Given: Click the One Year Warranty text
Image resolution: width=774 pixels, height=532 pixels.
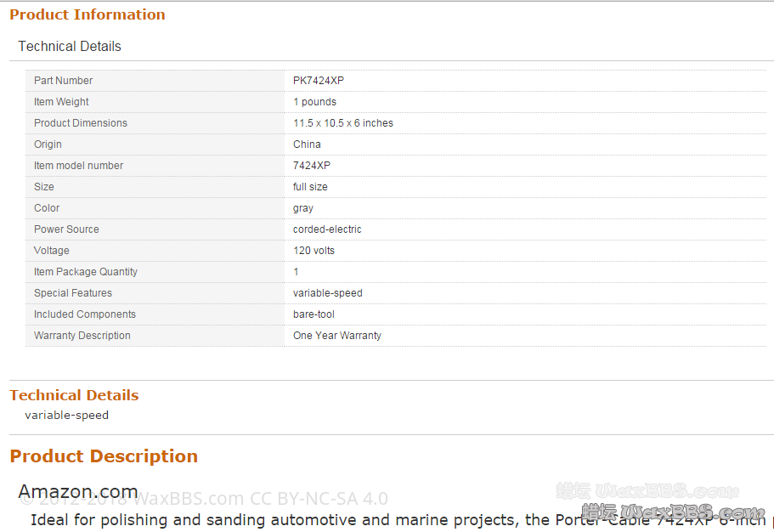Looking at the screenshot, I should (x=337, y=336).
